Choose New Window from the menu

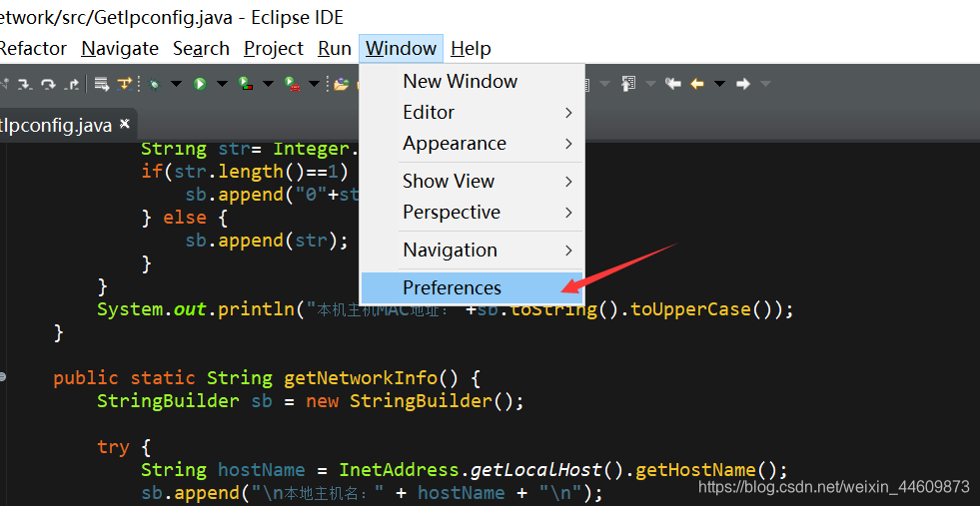[x=472, y=81]
